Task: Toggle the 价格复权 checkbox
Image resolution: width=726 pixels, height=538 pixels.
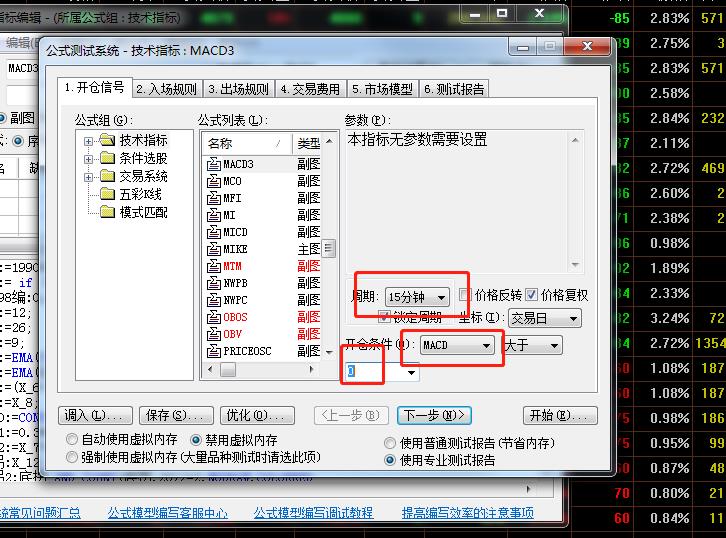Action: (532, 294)
